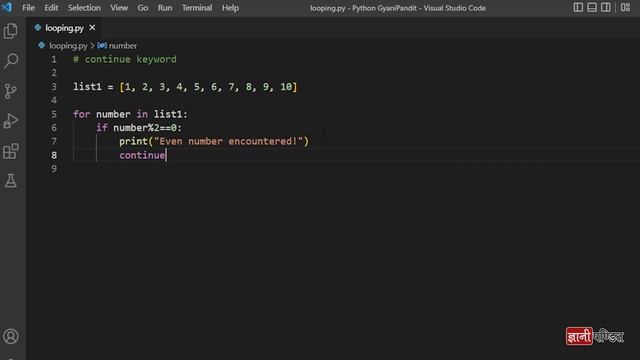Toggle secondary side bar layout icon
This screenshot has height=360, width=640.
[x=606, y=7]
